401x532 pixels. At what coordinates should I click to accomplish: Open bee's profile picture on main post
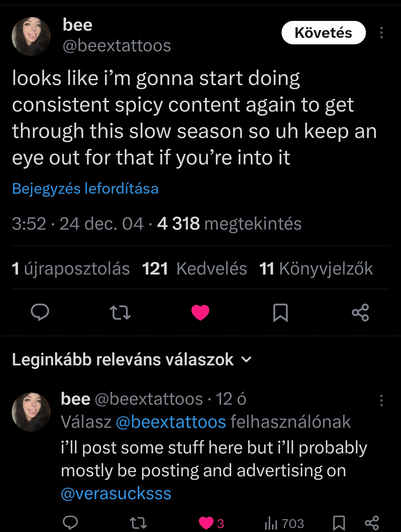(x=31, y=37)
